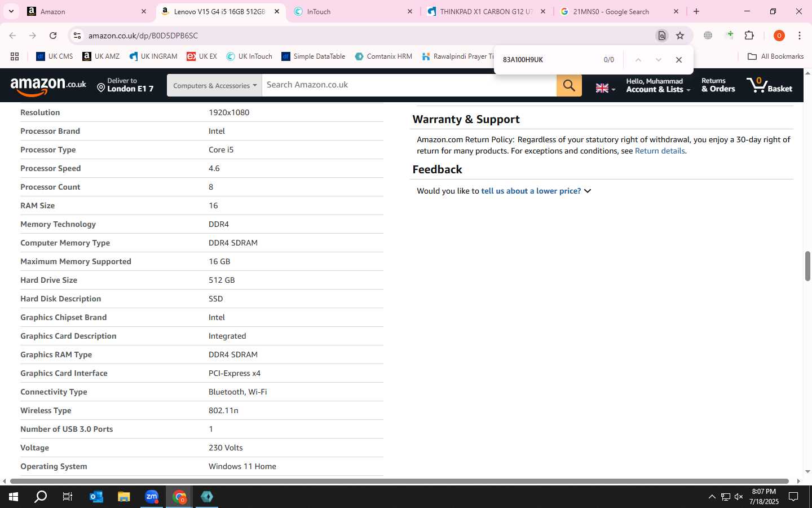Switch to 21MNS0 Google Search tab
This screenshot has width=812, height=508.
coord(619,11)
